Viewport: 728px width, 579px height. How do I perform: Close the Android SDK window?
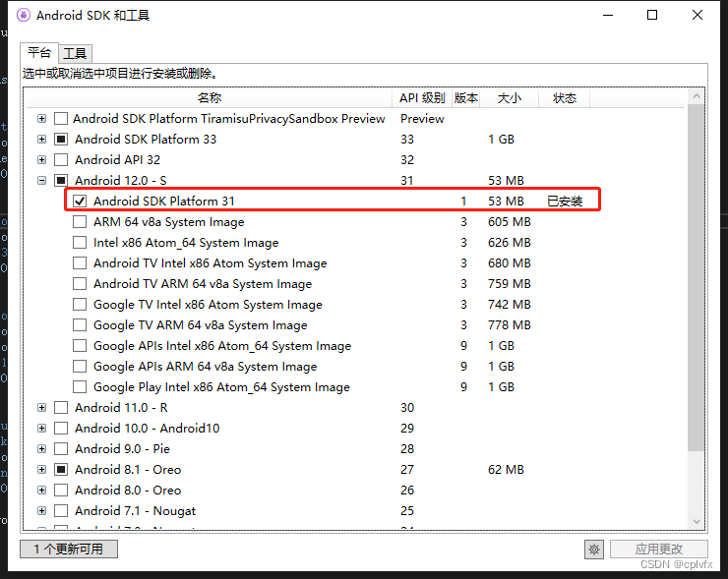click(698, 15)
